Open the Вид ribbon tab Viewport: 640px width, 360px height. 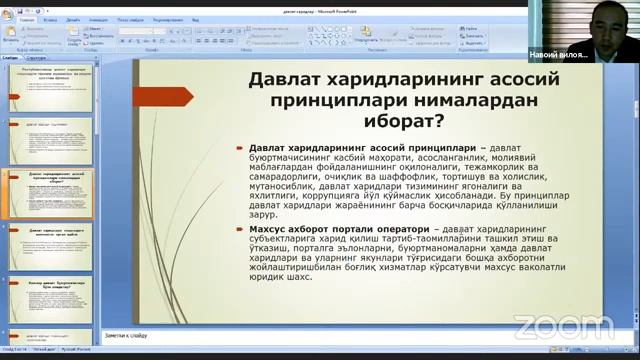coord(196,20)
